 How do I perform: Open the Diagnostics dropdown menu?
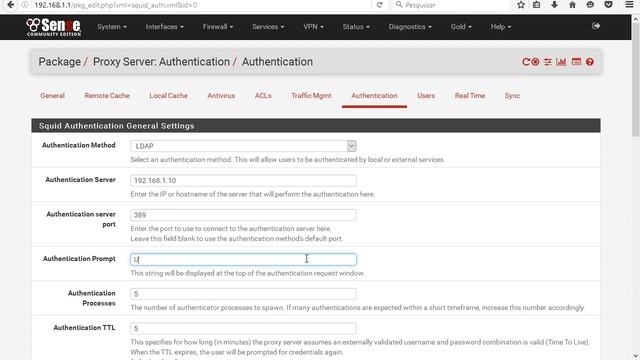click(410, 27)
